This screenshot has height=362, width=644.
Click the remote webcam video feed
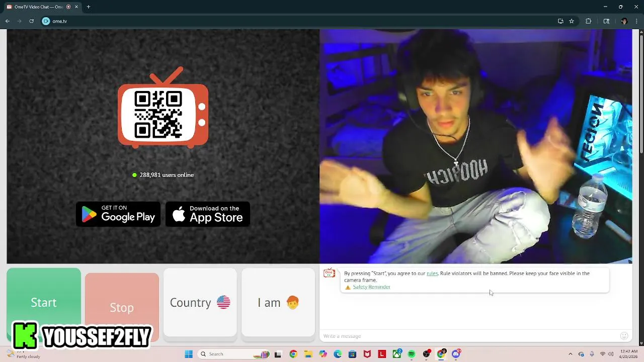coord(476,146)
